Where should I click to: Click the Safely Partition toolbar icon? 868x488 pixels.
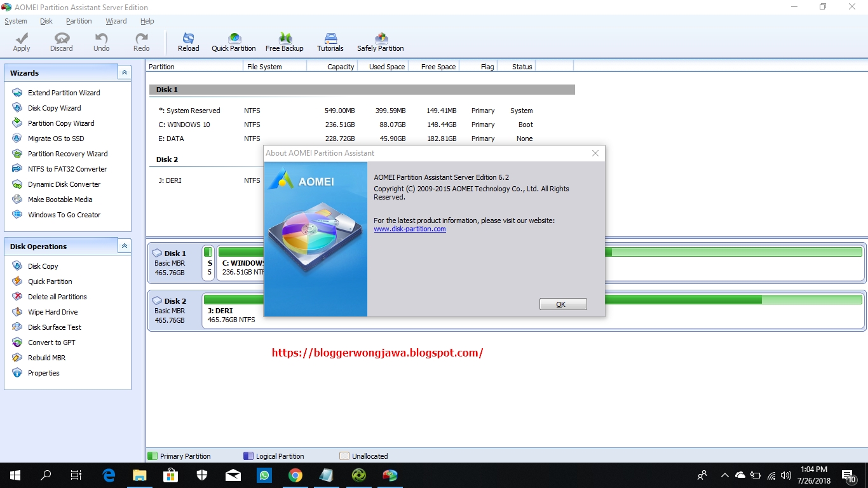381,43
